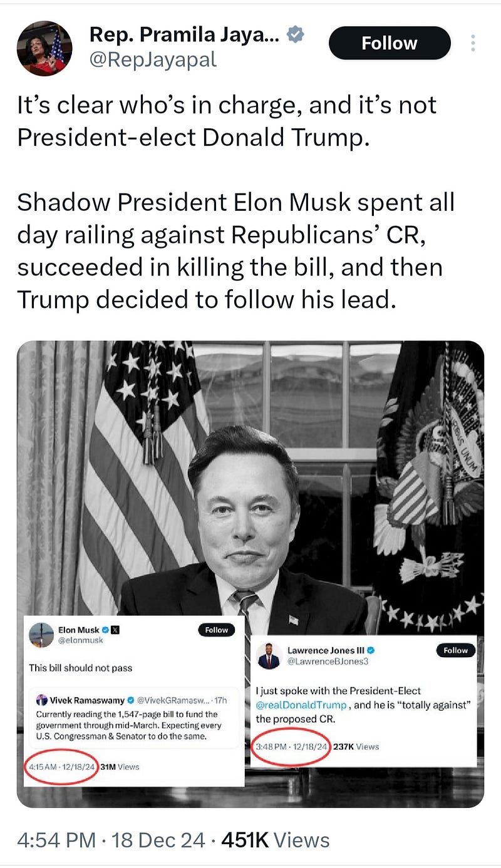Open the @elonmusk handle
This screenshot has width=501, height=868.
(x=80, y=640)
